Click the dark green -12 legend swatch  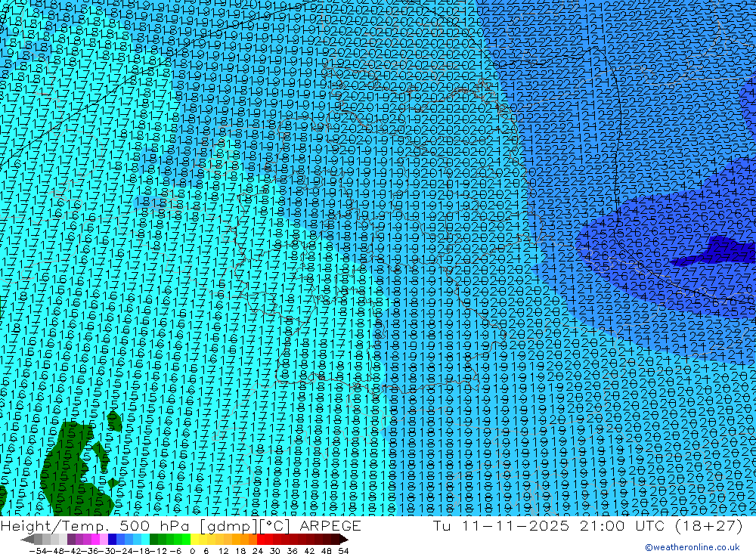153,540
